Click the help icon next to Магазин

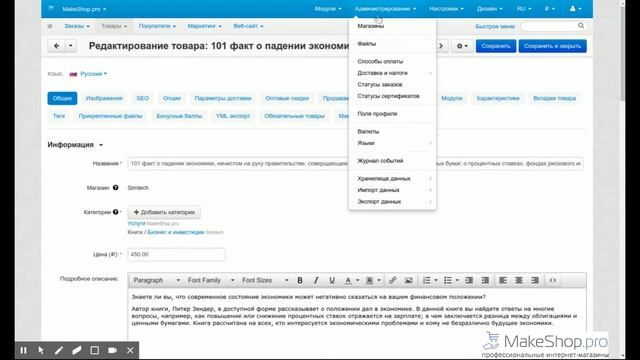[x=116, y=188]
